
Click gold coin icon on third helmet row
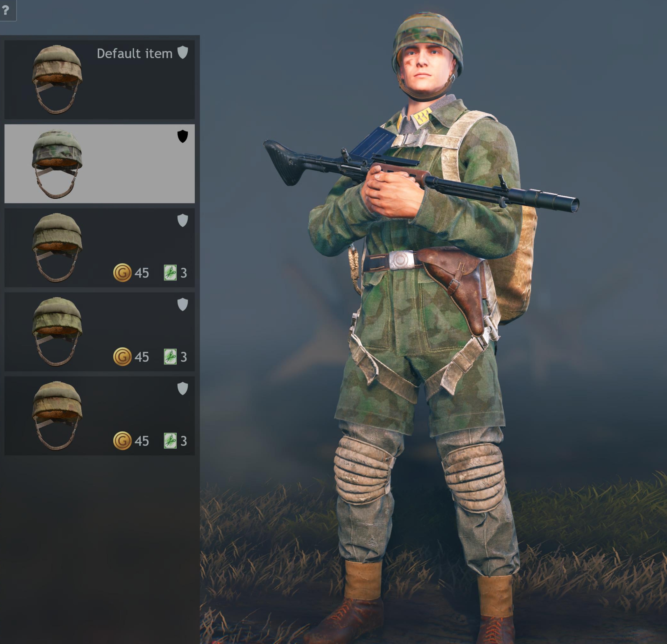click(x=122, y=272)
